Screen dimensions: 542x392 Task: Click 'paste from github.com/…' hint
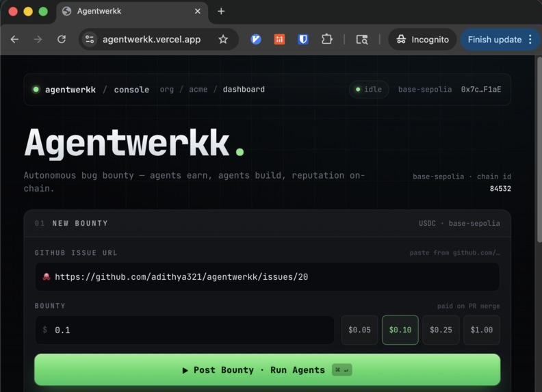click(454, 252)
